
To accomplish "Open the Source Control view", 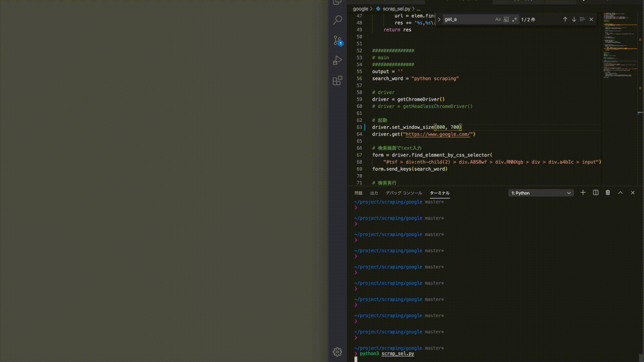I will click(337, 40).
